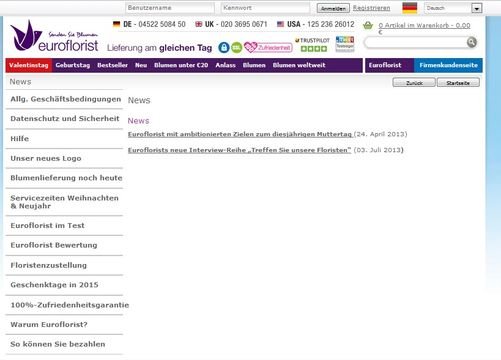Viewport: 501px width, 360px height.
Task: Open the Deutsch language dropdown
Action: 453,8
